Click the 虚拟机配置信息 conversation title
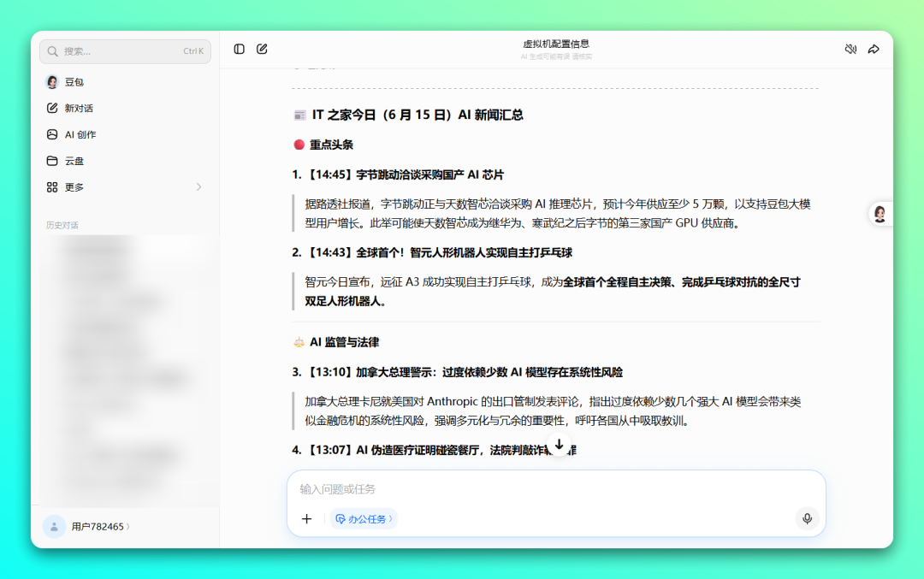This screenshot has width=924, height=579. point(556,44)
